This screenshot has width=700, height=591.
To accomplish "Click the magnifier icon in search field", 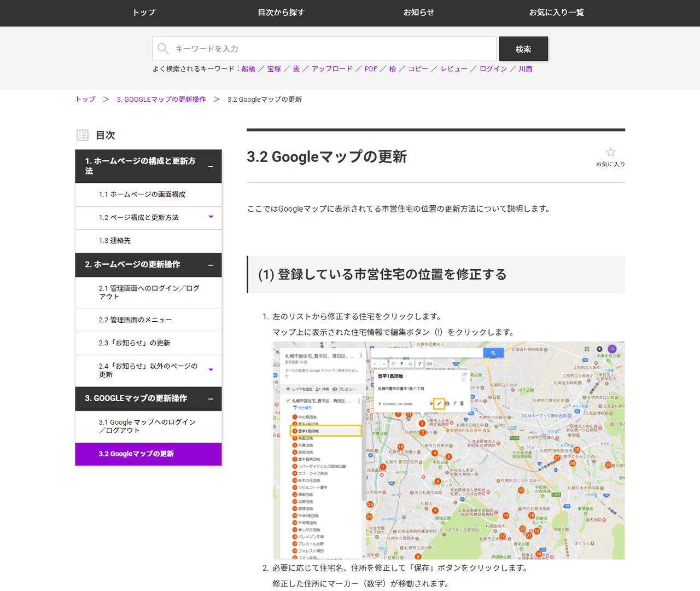I will tap(163, 49).
